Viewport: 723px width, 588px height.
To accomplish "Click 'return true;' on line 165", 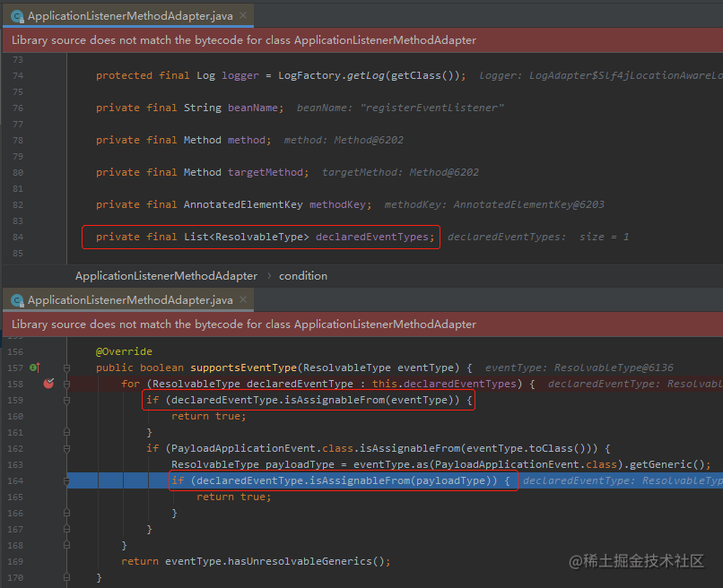I will [234, 497].
